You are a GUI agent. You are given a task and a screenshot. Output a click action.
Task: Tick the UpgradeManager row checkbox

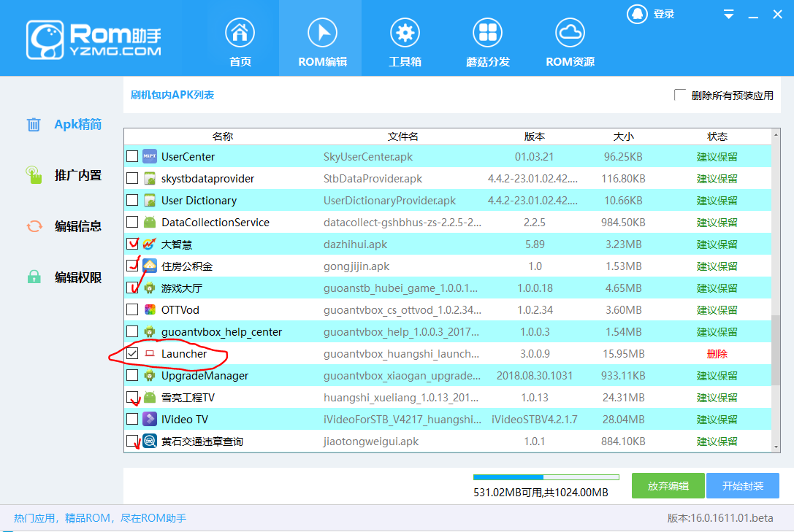(x=132, y=375)
